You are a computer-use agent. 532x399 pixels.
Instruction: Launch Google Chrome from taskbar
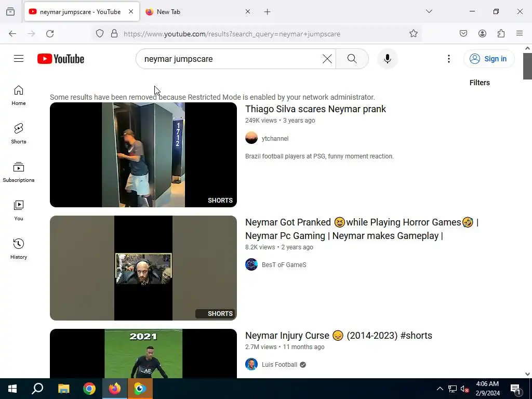(x=89, y=389)
